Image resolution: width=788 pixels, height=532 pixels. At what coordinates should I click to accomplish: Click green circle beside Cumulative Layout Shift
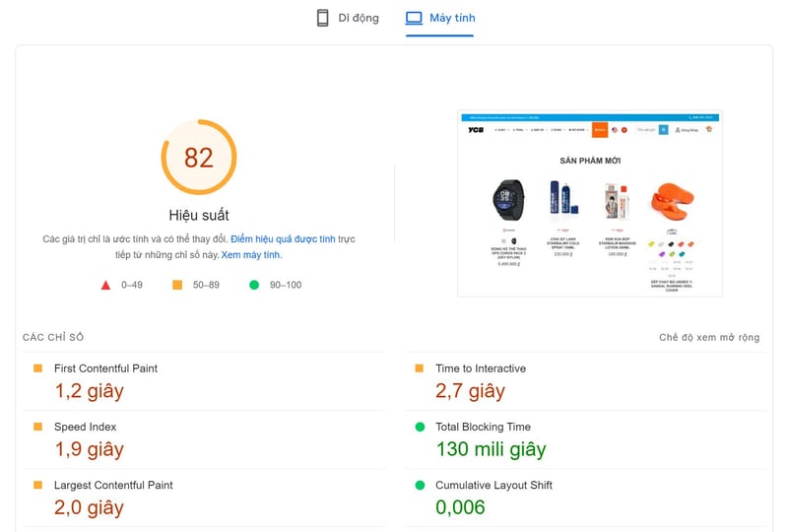click(420, 485)
